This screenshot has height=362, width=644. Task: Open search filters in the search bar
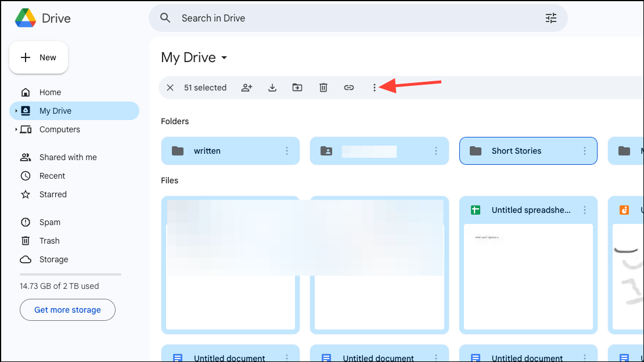[x=551, y=18]
